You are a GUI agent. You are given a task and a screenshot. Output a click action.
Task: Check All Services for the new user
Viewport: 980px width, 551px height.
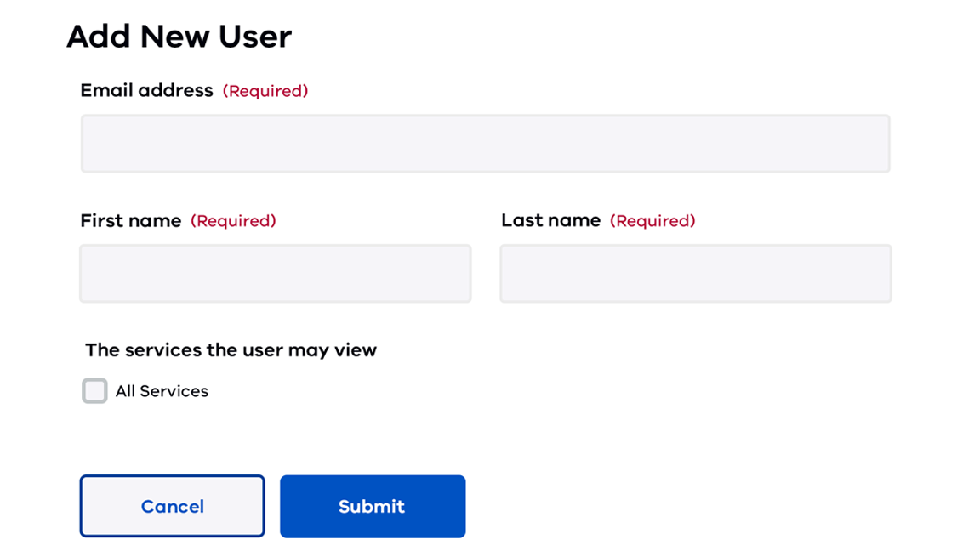click(x=94, y=390)
